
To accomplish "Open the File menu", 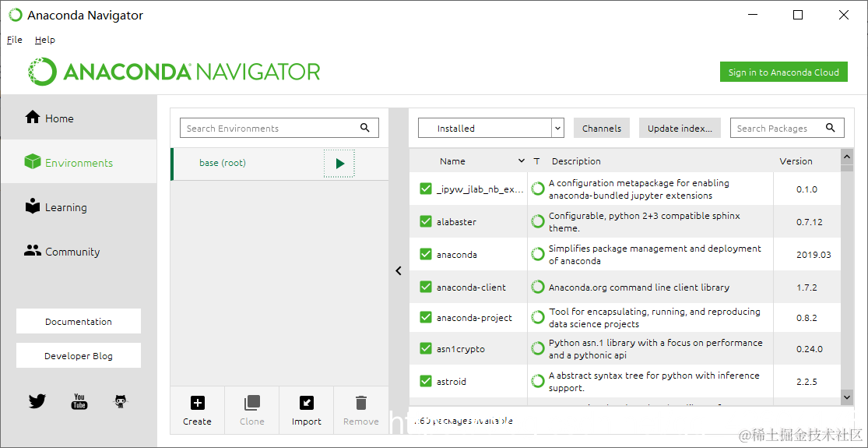I will [x=14, y=40].
